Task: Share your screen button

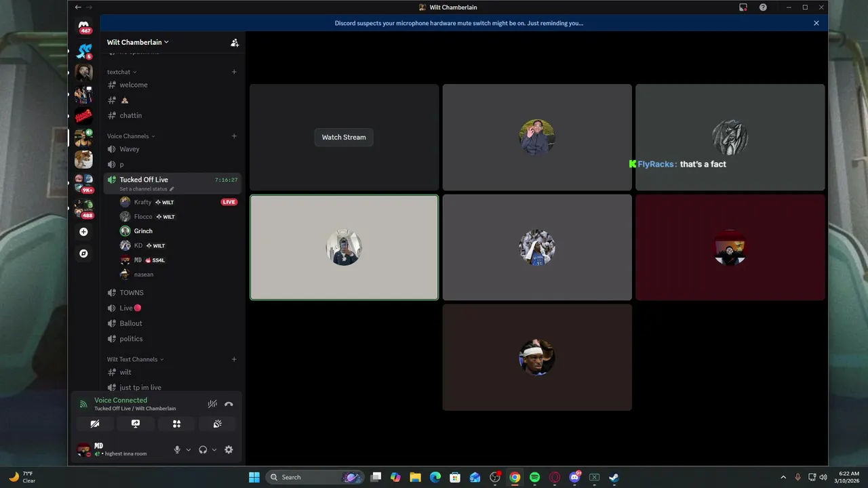Action: pyautogui.click(x=136, y=424)
